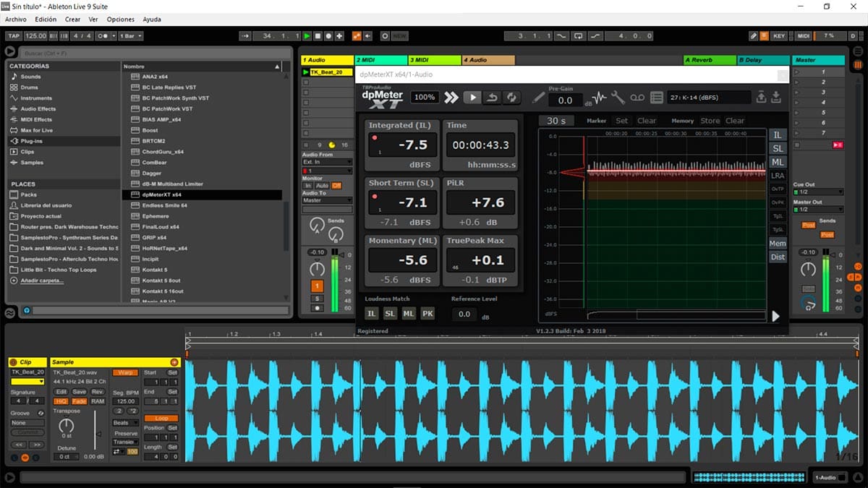Toggle the browser preview play icon

pos(10,51)
